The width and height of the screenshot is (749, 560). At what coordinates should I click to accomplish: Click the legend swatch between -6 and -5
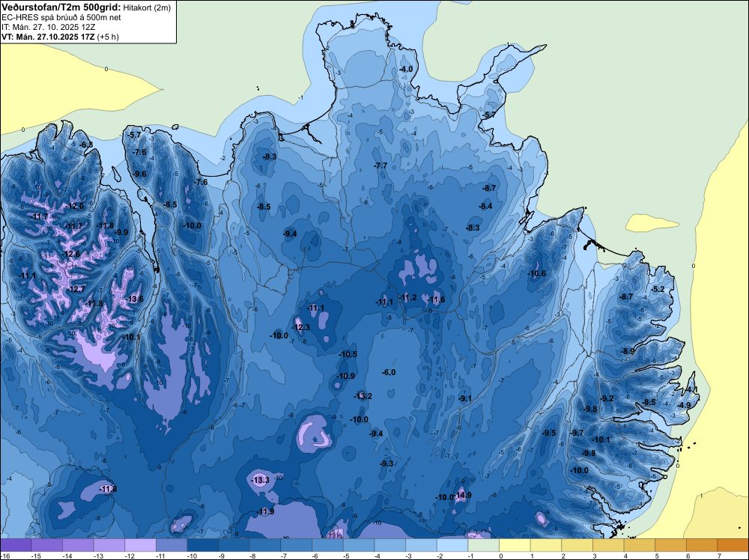point(328,545)
